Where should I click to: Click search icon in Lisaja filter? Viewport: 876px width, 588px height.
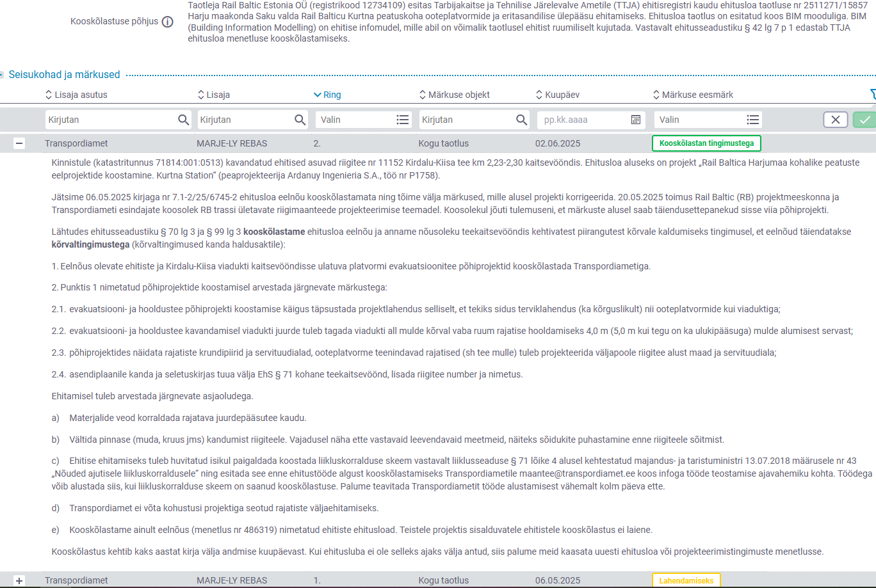point(300,120)
